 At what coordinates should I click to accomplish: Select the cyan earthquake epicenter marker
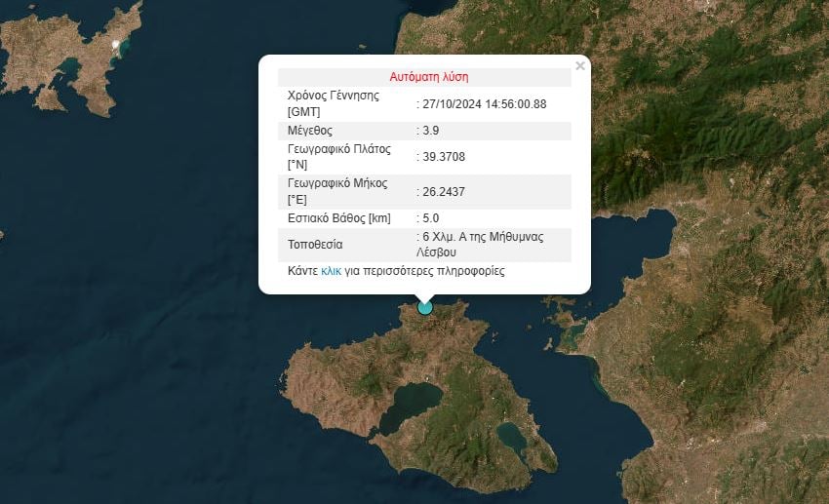click(x=424, y=307)
